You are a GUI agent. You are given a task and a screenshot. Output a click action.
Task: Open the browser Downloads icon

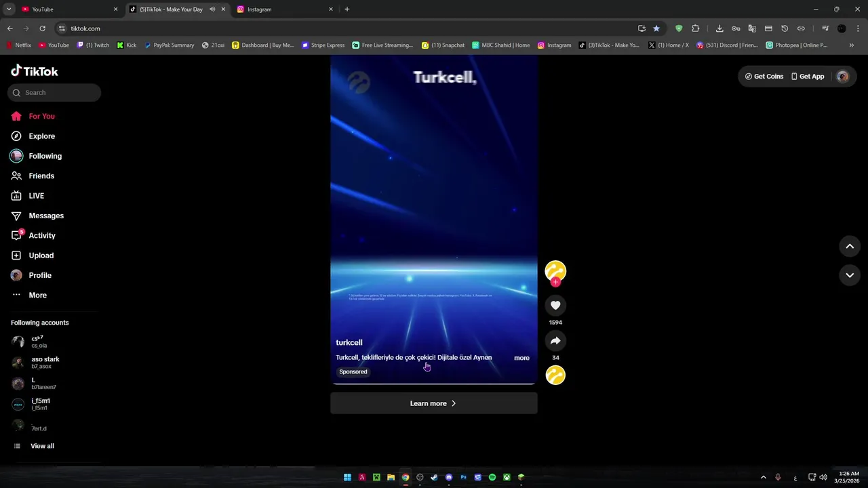pyautogui.click(x=719, y=28)
